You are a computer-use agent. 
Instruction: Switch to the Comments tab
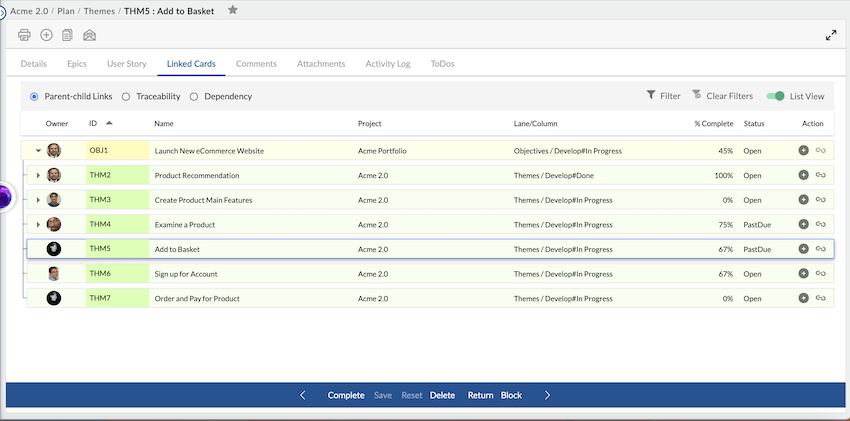tap(256, 63)
